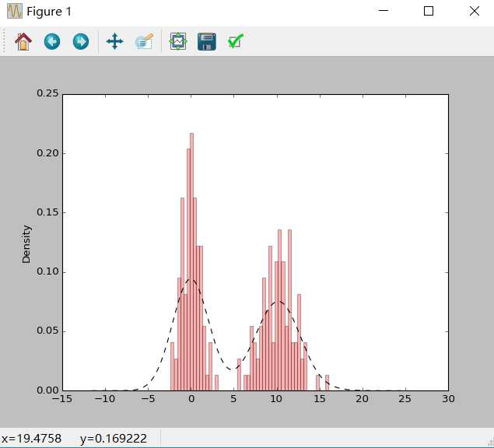The image size is (494, 448).
Task: Click the Density y-axis label
Action: coord(26,244)
